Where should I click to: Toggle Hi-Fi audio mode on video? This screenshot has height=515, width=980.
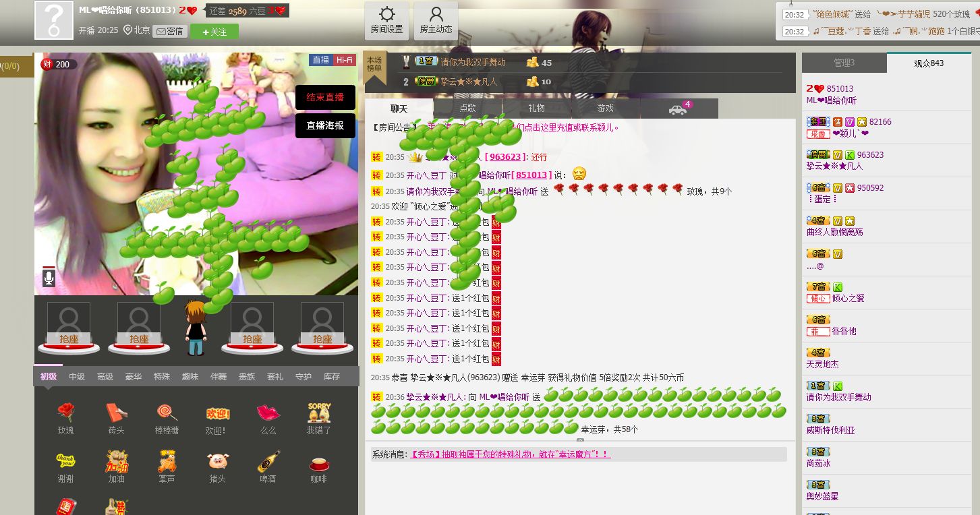coord(344,60)
